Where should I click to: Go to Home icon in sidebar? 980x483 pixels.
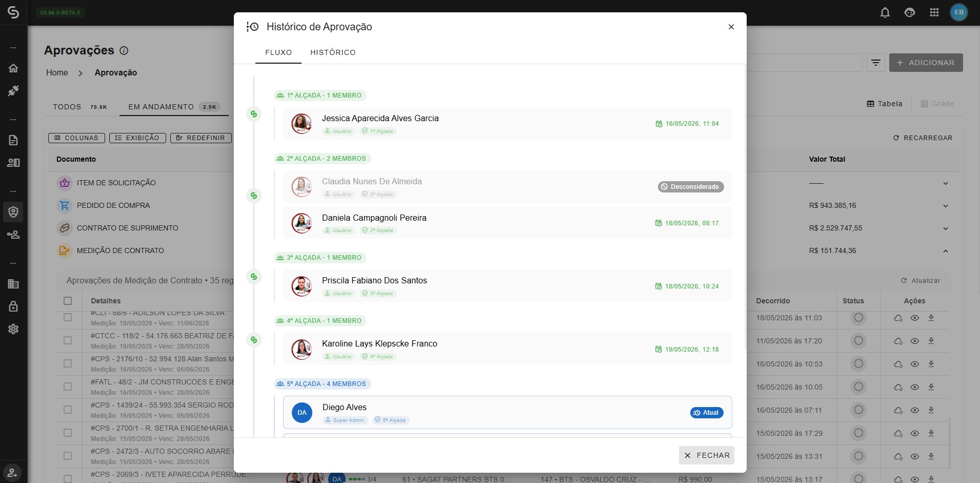tap(13, 68)
